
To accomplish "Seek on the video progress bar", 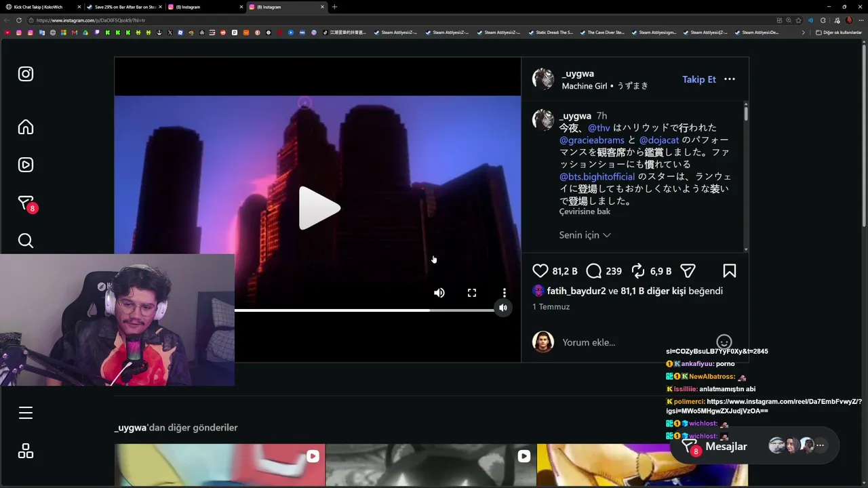I will [x=364, y=310].
